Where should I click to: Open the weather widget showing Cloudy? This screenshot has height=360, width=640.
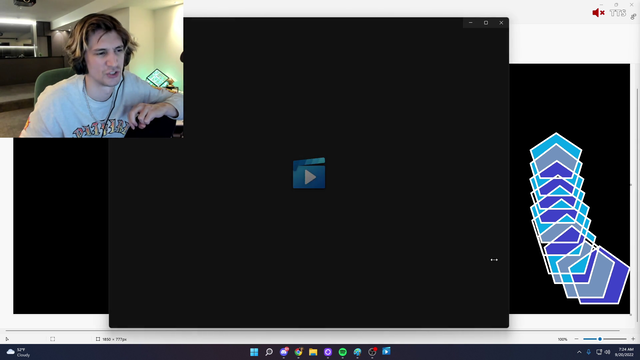pyautogui.click(x=19, y=352)
